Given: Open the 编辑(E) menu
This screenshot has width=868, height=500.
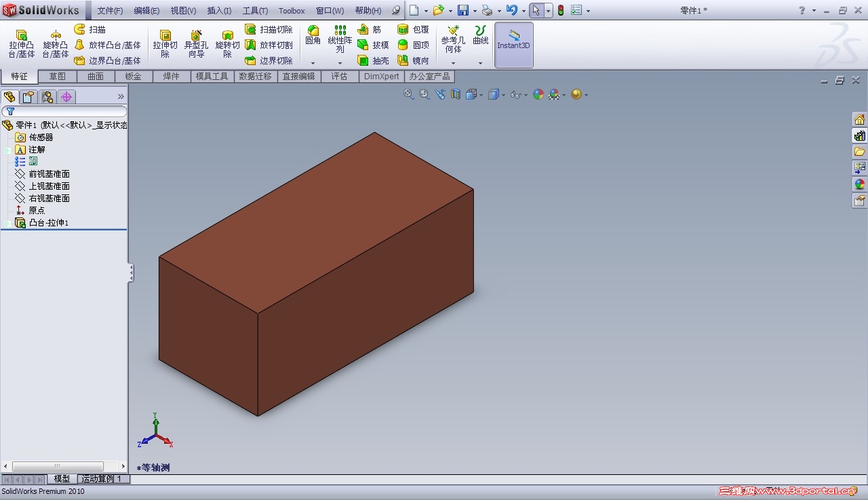Looking at the screenshot, I should tap(146, 11).
